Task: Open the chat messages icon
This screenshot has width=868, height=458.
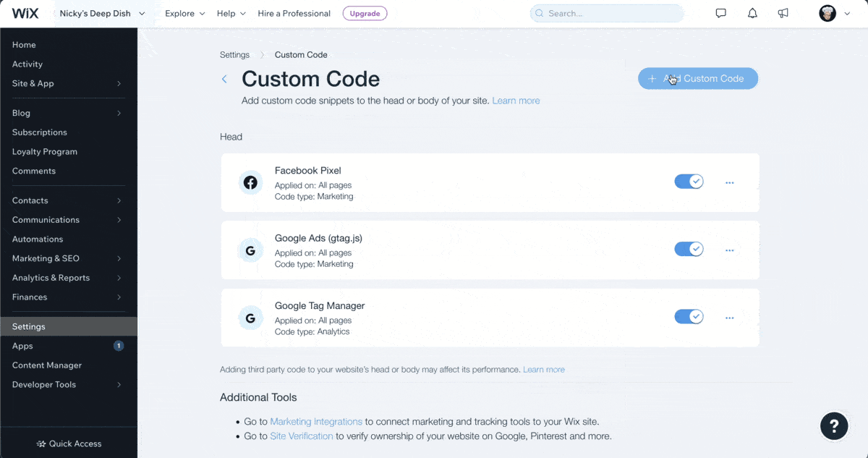Action: 720,13
